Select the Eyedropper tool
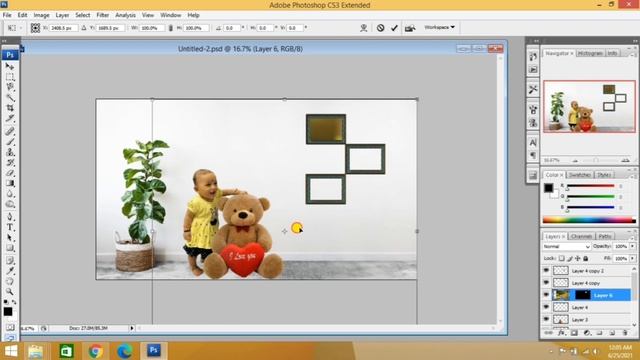Screen dimensions: 640x360 point(10,271)
